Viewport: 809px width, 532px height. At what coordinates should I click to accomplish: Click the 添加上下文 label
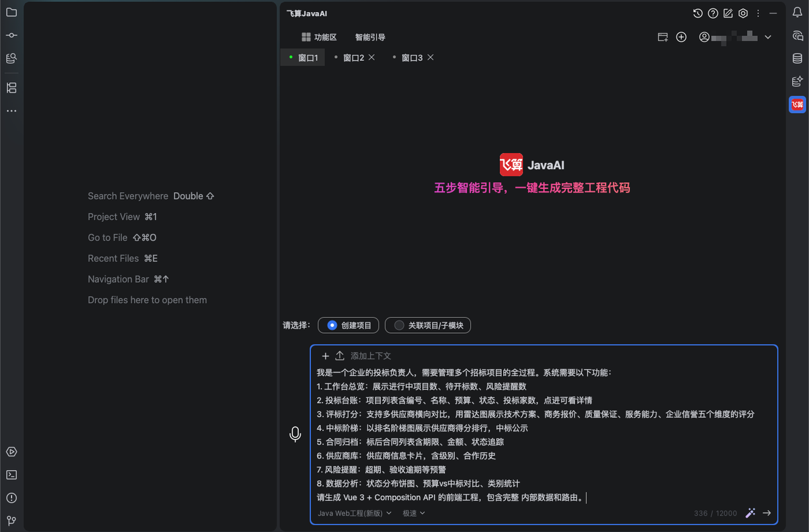pos(371,356)
